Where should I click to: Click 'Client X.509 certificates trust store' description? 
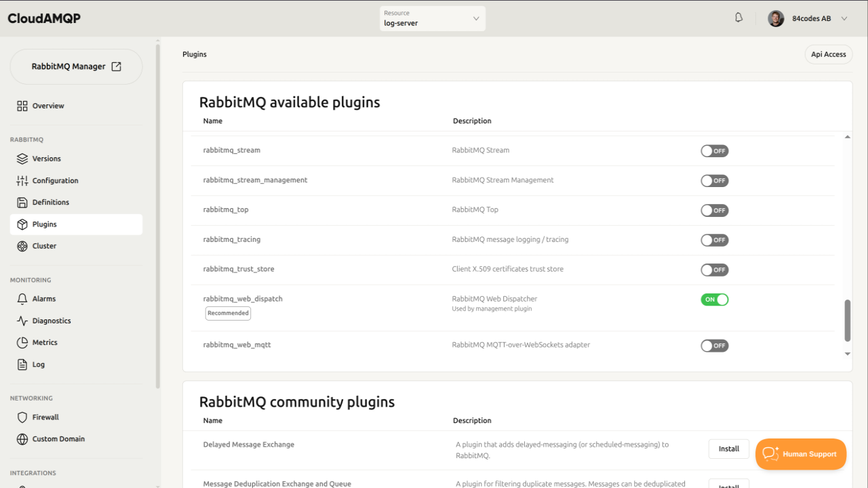(x=508, y=269)
